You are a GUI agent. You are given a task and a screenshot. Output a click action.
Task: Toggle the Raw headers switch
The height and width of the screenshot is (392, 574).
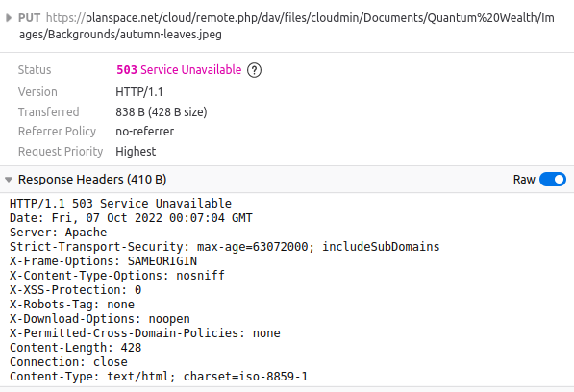click(553, 179)
